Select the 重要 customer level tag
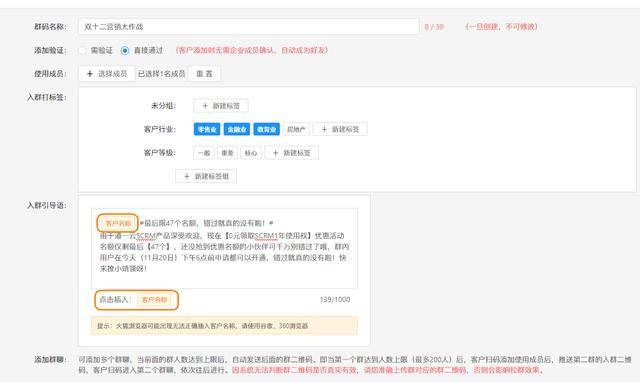Screen dimensions: 640x382 227,153
